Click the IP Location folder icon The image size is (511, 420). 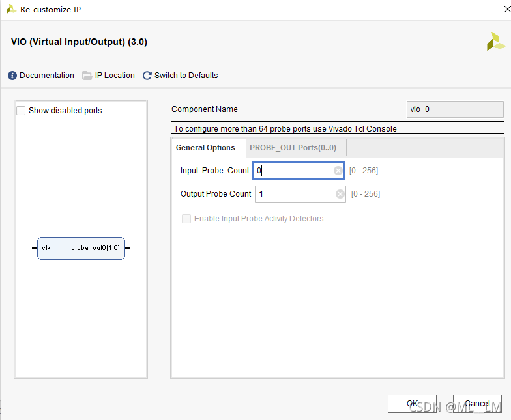coord(87,76)
